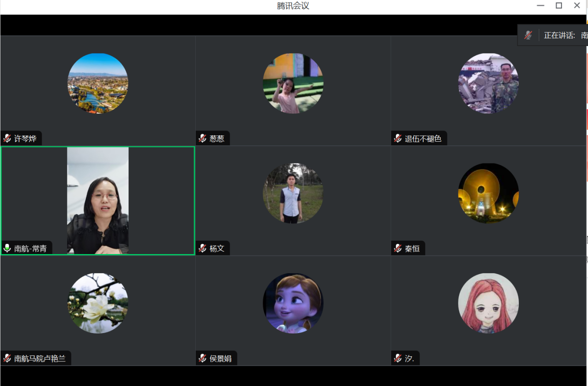Click the muted mic icon beside 许琴烨
Screen dimensions: 588x386
click(x=7, y=138)
